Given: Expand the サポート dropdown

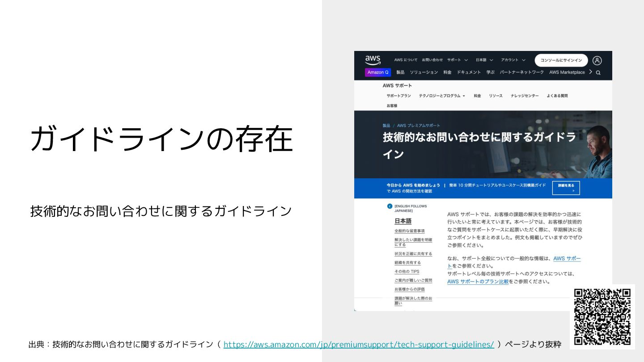Looking at the screenshot, I should click(x=458, y=60).
